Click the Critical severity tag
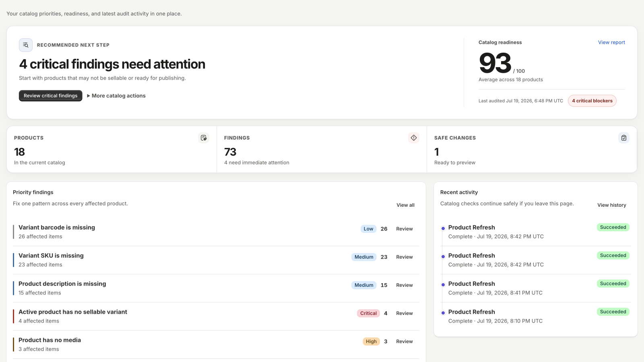This screenshot has width=644, height=362. [368, 313]
